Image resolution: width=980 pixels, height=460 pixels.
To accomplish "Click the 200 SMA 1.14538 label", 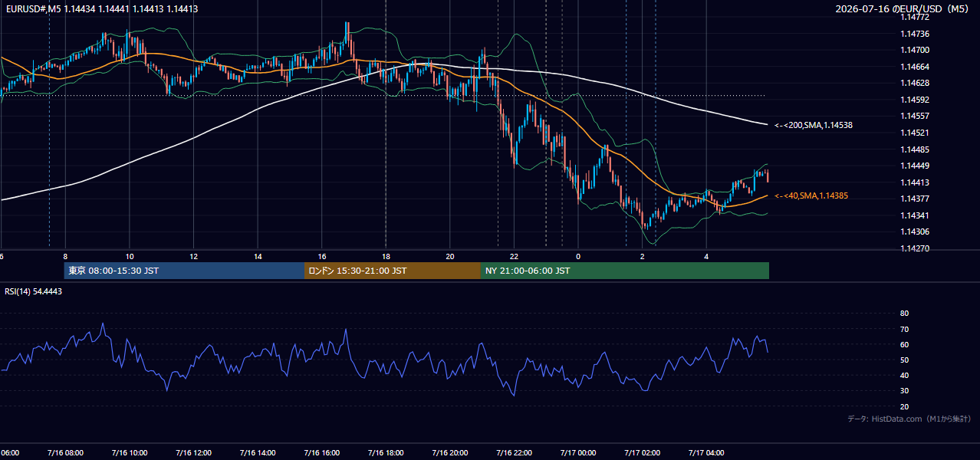I will [x=814, y=125].
